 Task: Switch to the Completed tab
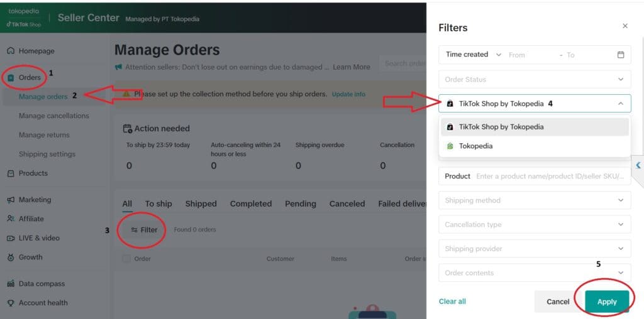point(251,203)
